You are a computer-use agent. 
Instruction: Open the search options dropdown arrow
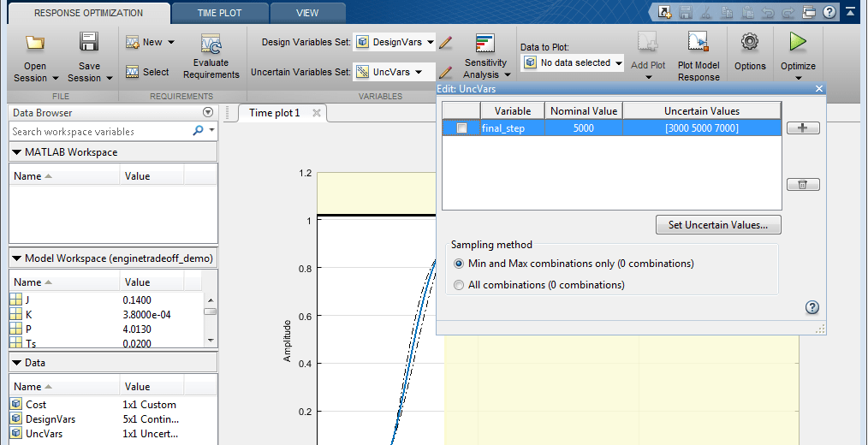click(x=212, y=131)
